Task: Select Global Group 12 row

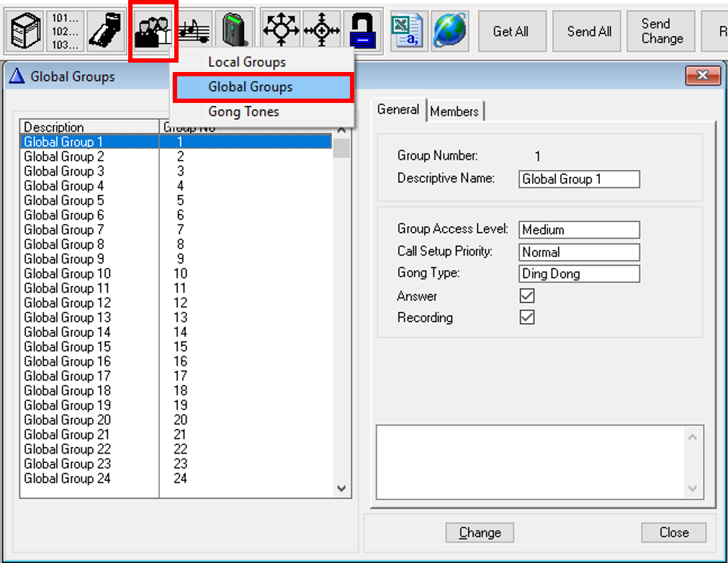Action: [x=176, y=302]
